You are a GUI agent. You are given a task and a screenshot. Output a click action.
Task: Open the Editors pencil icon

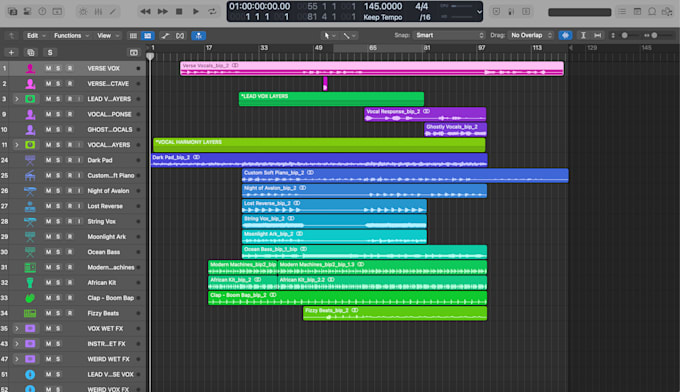[x=113, y=12]
